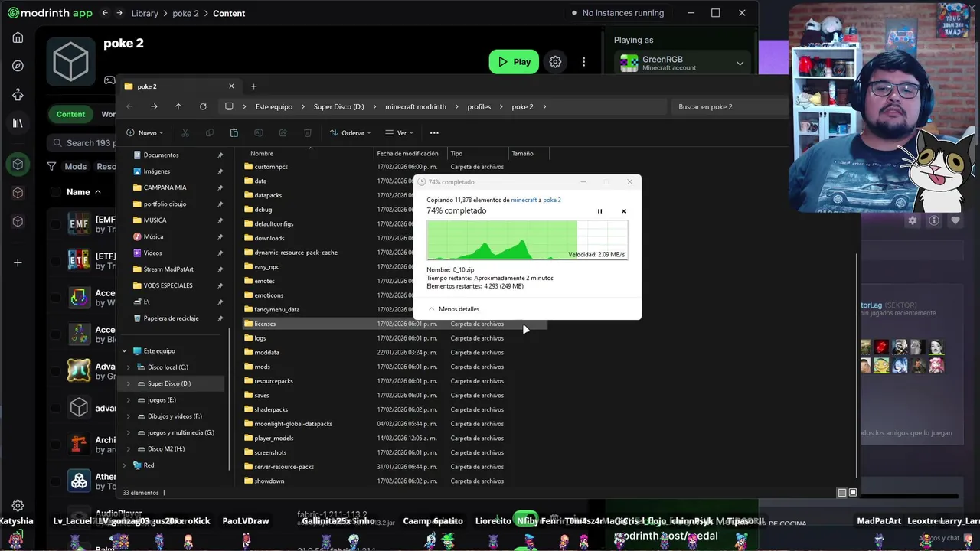Viewport: 980px width, 551px height.
Task: Expand the chevron after poke 2 breadcrumb
Action: point(544,106)
